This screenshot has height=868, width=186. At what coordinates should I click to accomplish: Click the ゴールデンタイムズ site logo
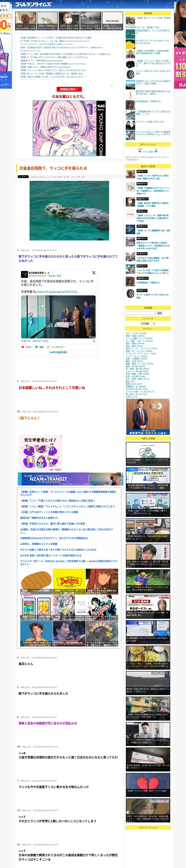[x=33, y=4]
